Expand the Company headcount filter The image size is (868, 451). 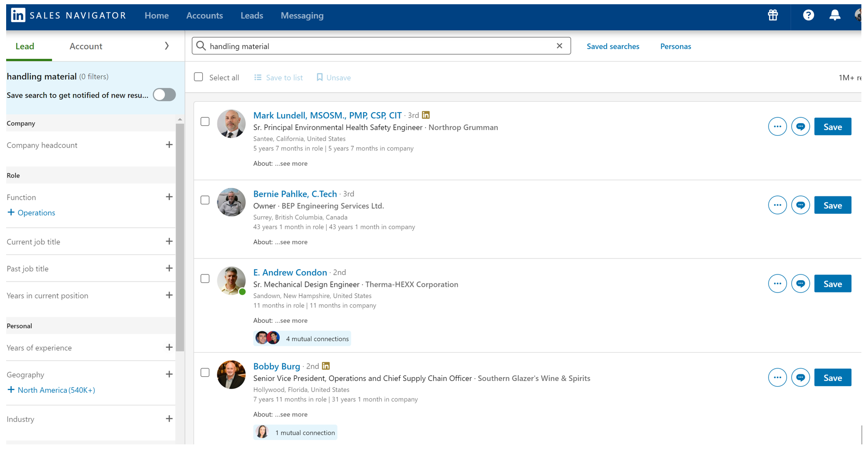169,145
